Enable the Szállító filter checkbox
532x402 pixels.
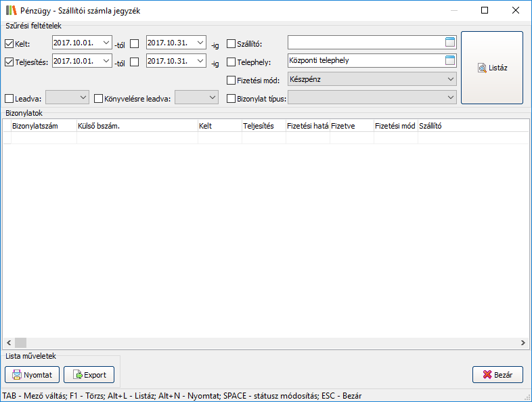click(231, 44)
